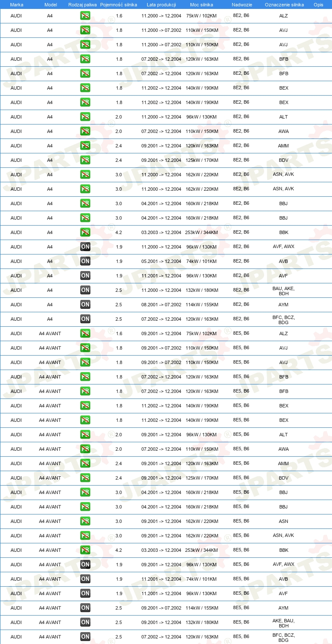Click the Model column header
Image resolution: width=332 pixels, height=644 pixels.
tap(51, 5)
